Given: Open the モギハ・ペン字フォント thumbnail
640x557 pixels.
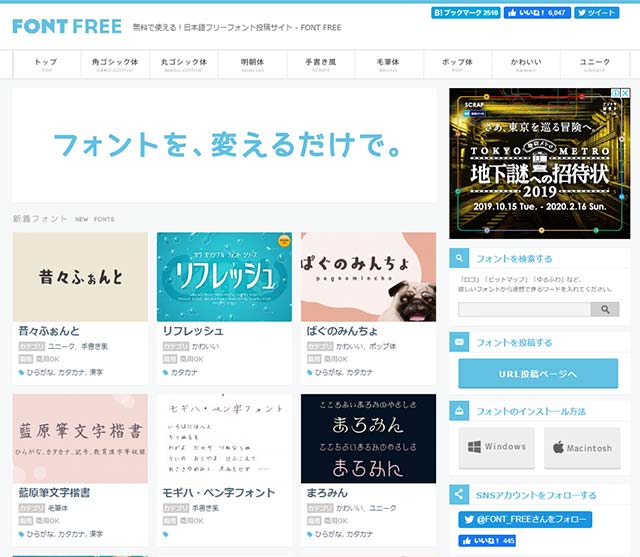Looking at the screenshot, I should pyautogui.click(x=224, y=439).
